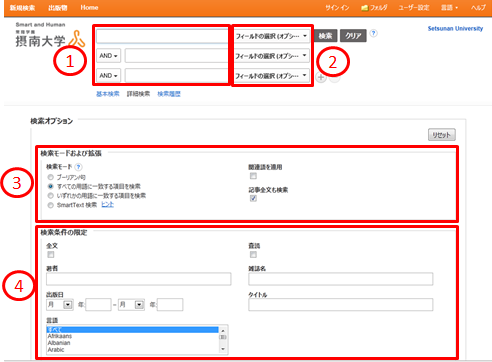This screenshot has height=362, width=492.
Task: Open the フォルダ folder icon link
Action: click(374, 7)
